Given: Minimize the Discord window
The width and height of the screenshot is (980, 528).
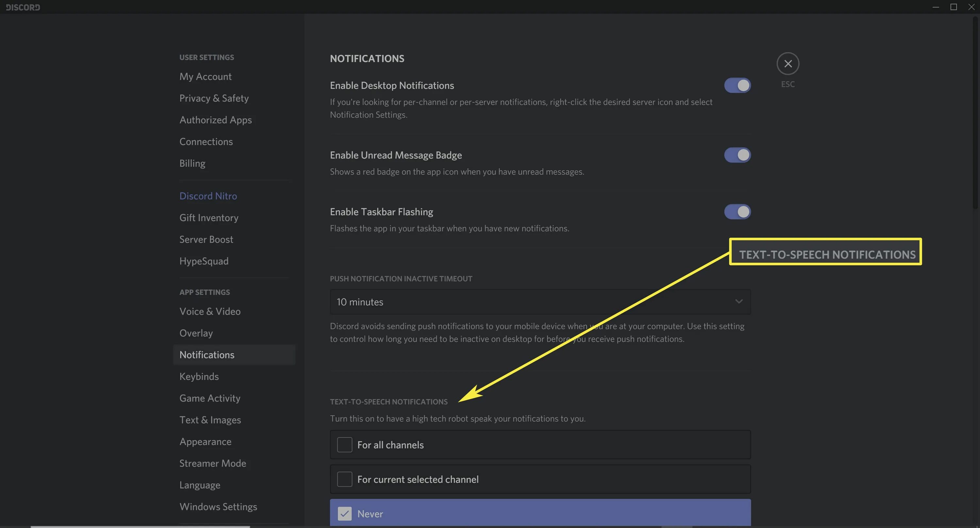Looking at the screenshot, I should point(936,7).
